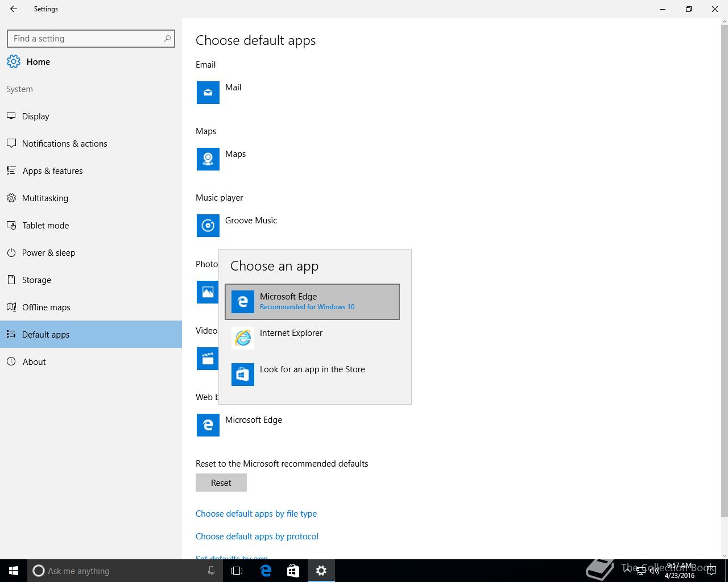This screenshot has width=728, height=582.
Task: Go to Home settings
Action: pyautogui.click(x=91, y=62)
